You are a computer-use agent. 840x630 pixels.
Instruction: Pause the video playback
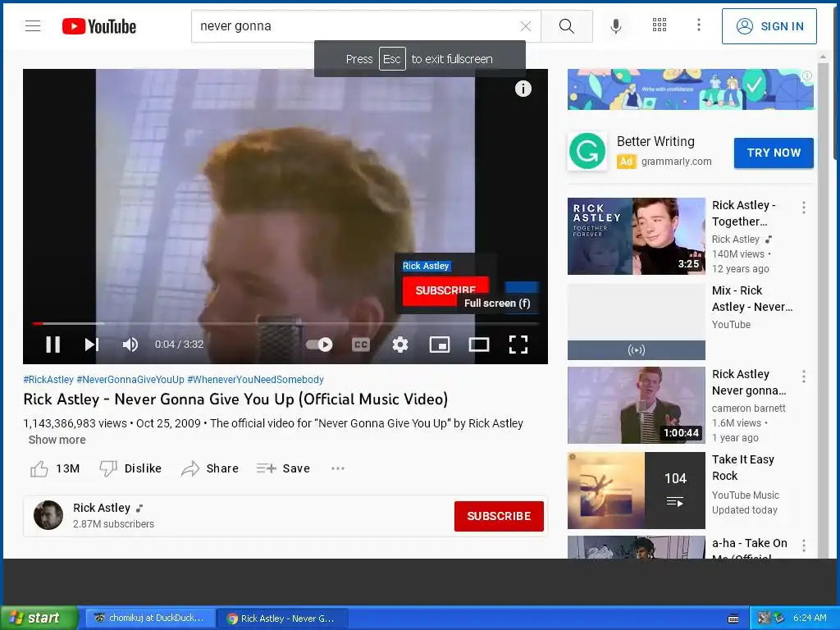tap(52, 345)
